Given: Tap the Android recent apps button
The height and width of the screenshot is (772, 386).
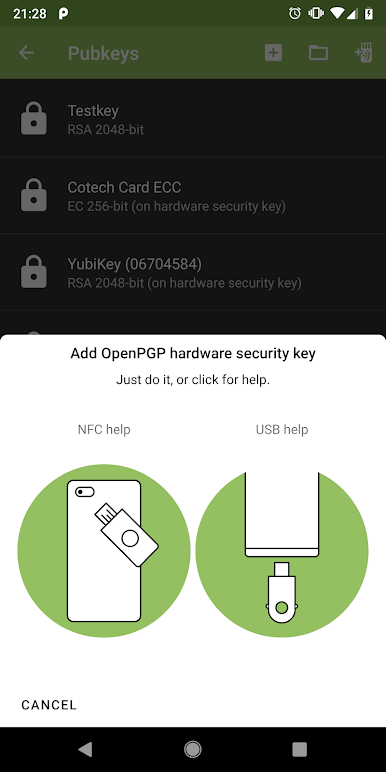Looking at the screenshot, I should [299, 749].
